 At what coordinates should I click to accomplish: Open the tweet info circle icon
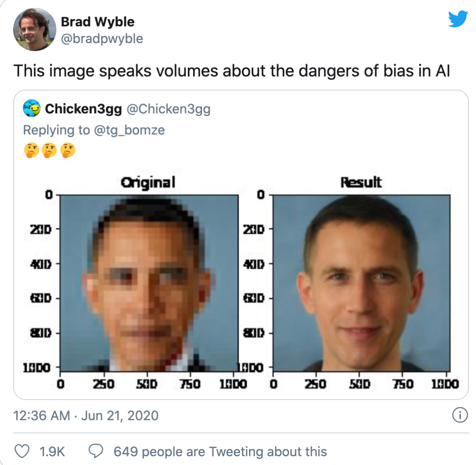(x=460, y=415)
